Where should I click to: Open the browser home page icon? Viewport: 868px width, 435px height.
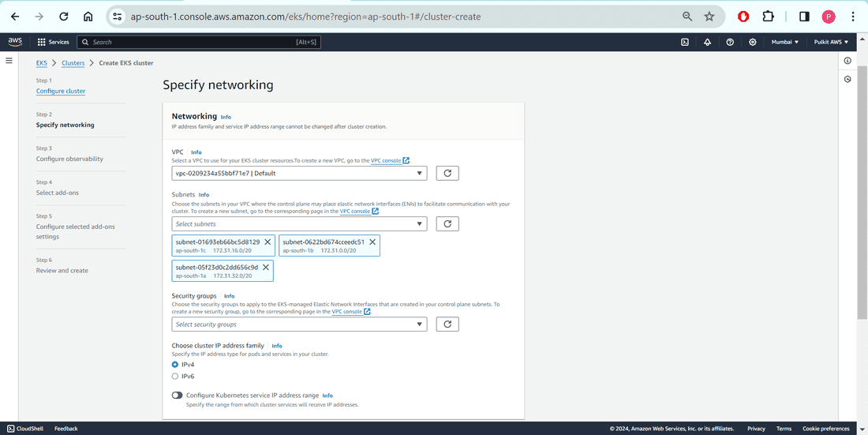[88, 17]
